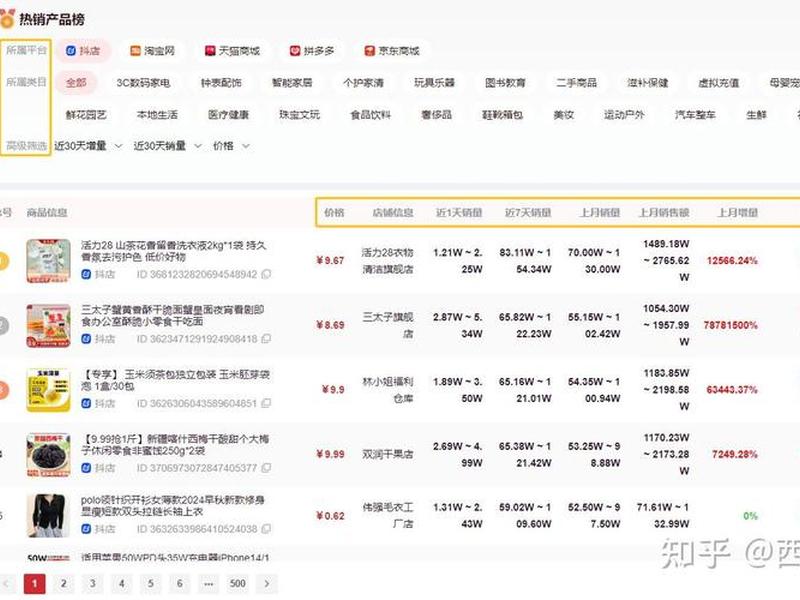The width and height of the screenshot is (800, 600).
Task: Sort by 上月增量 column header
Action: (x=737, y=212)
